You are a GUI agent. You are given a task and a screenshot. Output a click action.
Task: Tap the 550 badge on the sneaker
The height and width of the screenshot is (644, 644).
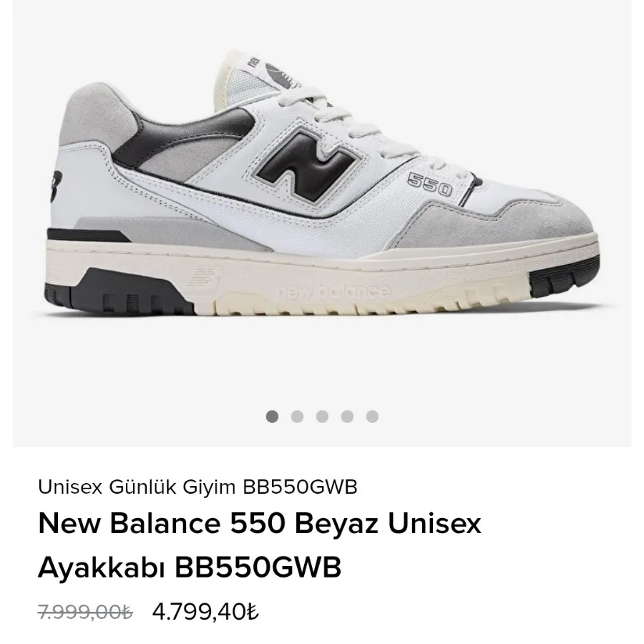pos(429,185)
